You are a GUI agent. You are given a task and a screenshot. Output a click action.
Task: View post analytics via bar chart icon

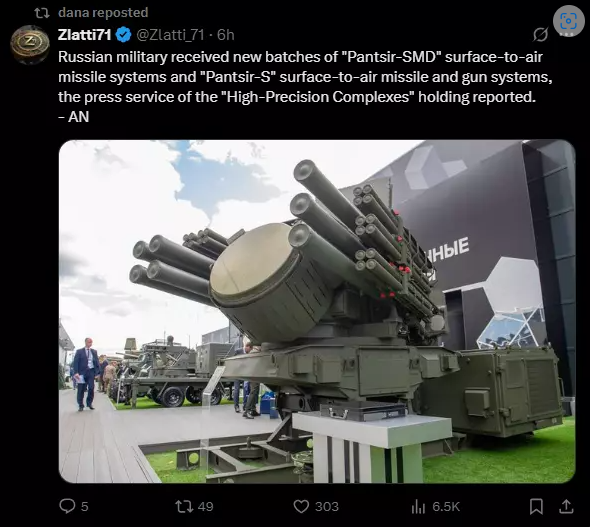(418, 507)
